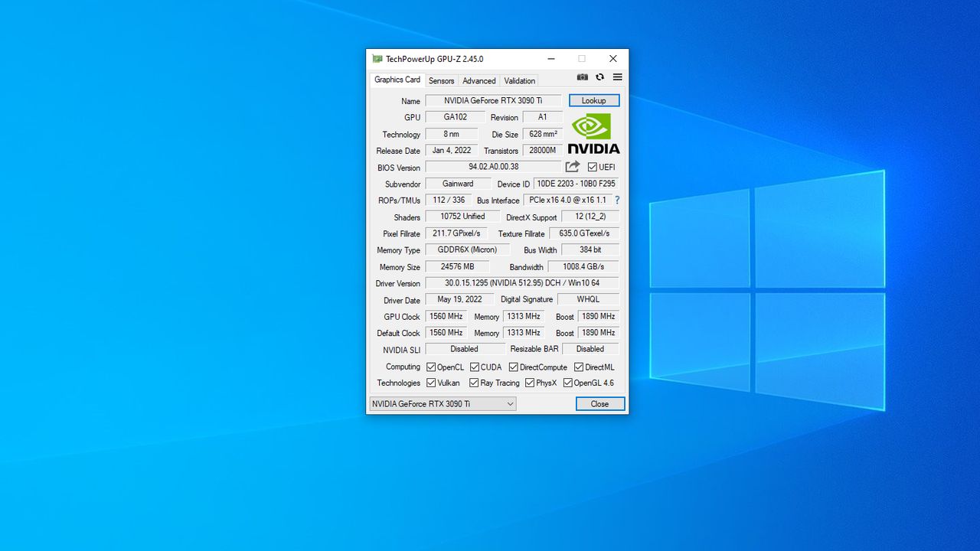Switch to the Advanced tab

(x=479, y=80)
